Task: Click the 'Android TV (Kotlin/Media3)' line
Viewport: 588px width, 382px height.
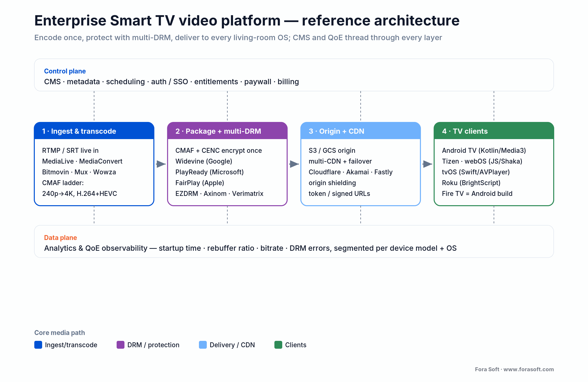Action: pos(484,150)
